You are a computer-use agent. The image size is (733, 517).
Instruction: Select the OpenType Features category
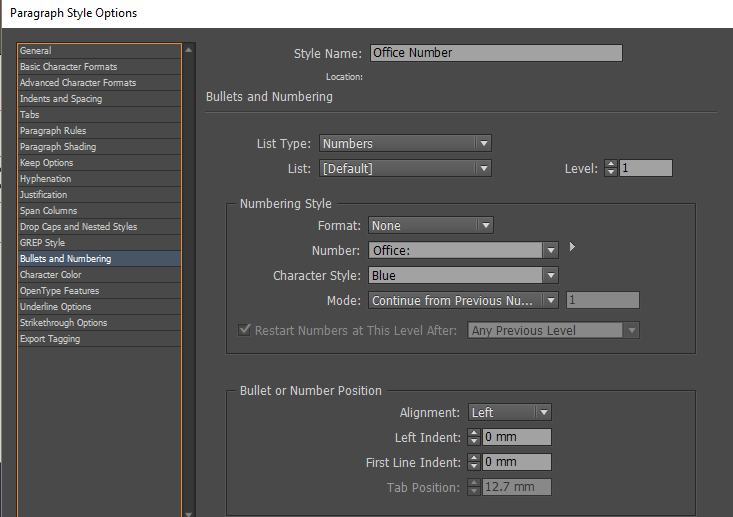pyautogui.click(x=100, y=291)
